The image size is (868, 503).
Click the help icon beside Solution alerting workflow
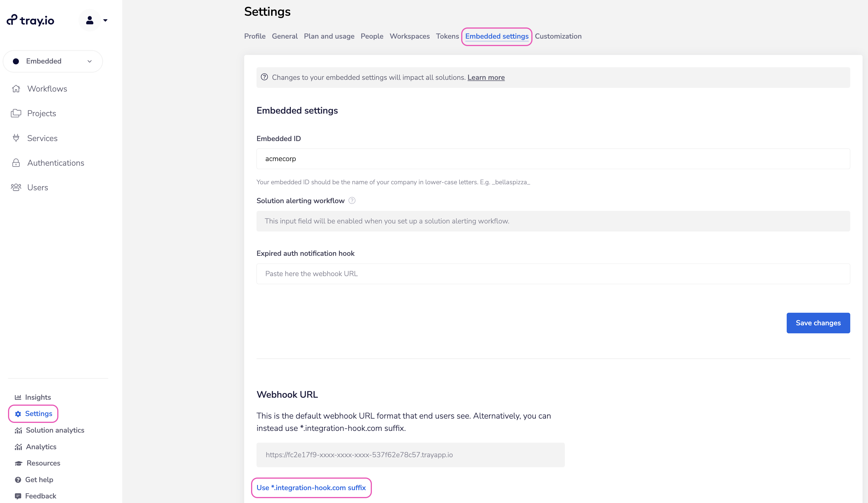pos(352,201)
